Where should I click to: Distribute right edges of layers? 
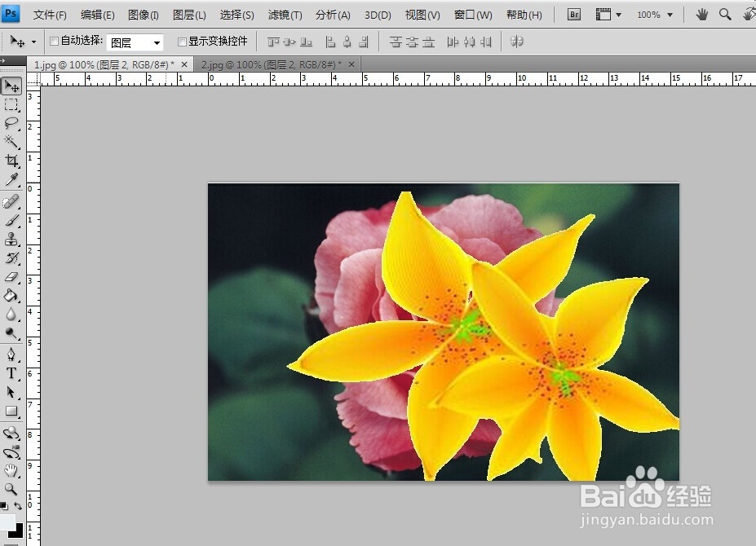click(486, 42)
